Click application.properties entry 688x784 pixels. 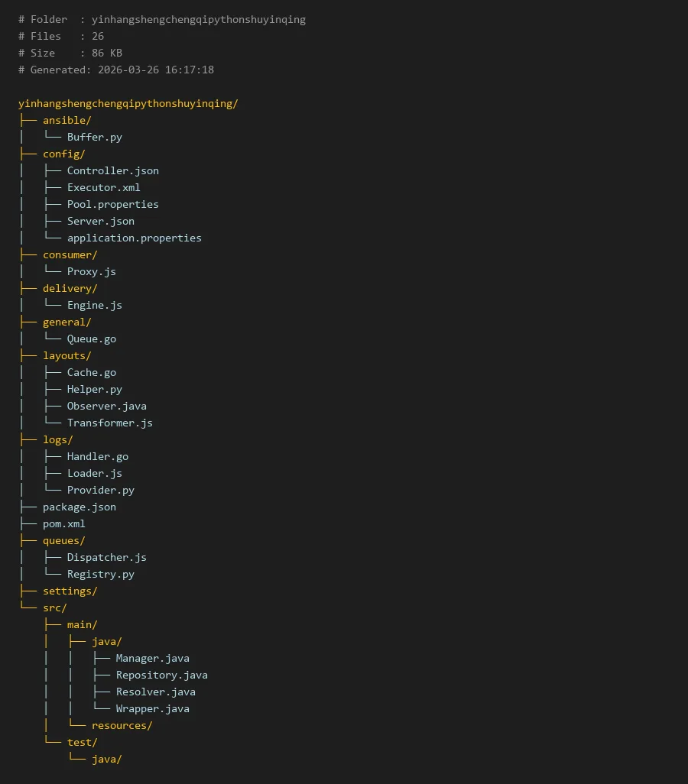134,238
